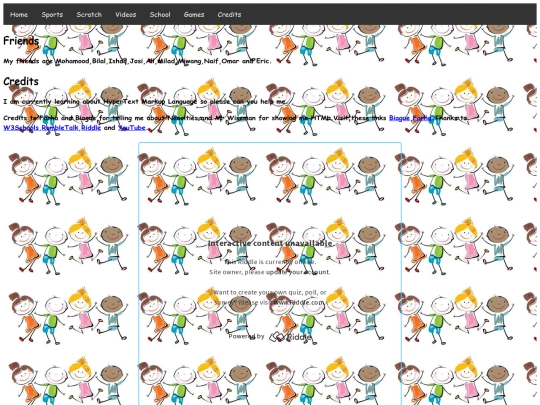Click the Riddle hyperlink in credits text
Screen dimensions: 540x405
coord(91,127)
